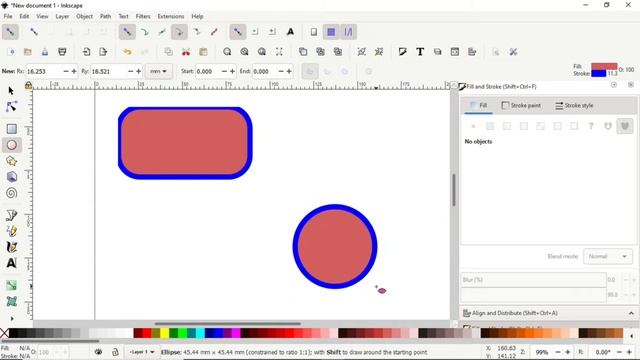
Task: Select the Selector arrow tool
Action: pyautogui.click(x=11, y=91)
